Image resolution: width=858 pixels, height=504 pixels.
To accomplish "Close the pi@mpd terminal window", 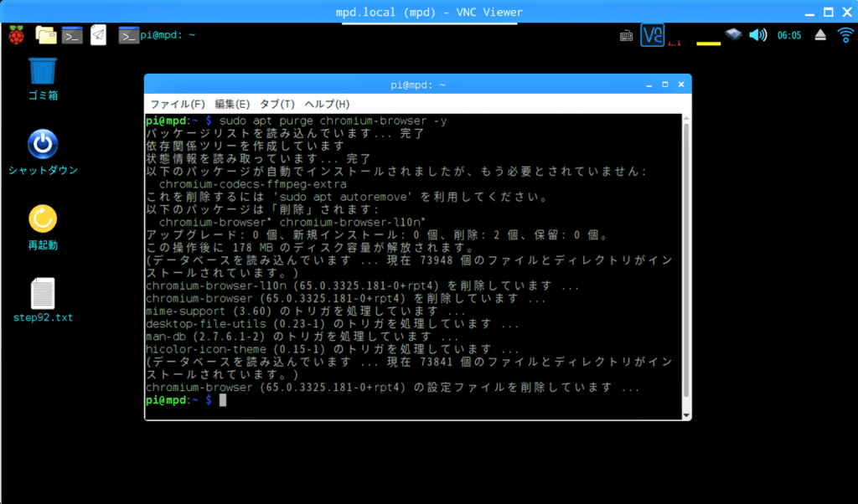I will 681,85.
